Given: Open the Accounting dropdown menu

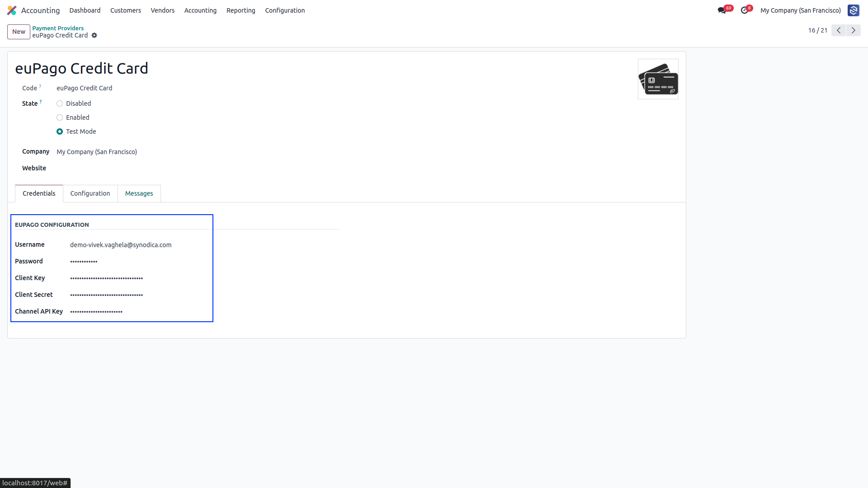Looking at the screenshot, I should coord(200,10).
